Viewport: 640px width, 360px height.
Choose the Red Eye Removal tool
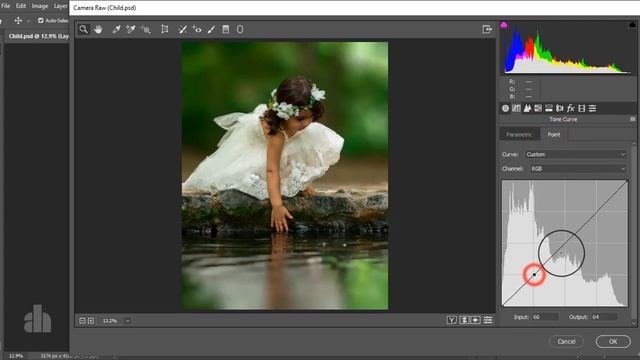pos(197,29)
